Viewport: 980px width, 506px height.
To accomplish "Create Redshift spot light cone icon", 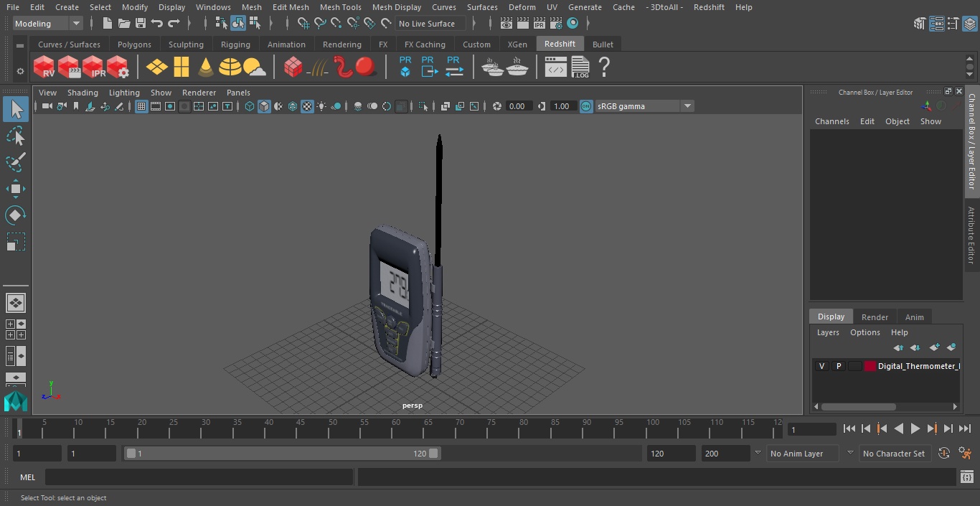I will point(206,67).
